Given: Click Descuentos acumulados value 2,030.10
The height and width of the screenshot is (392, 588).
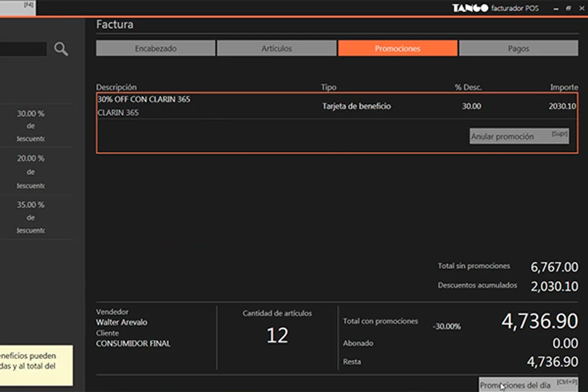Looking at the screenshot, I should pyautogui.click(x=554, y=287).
